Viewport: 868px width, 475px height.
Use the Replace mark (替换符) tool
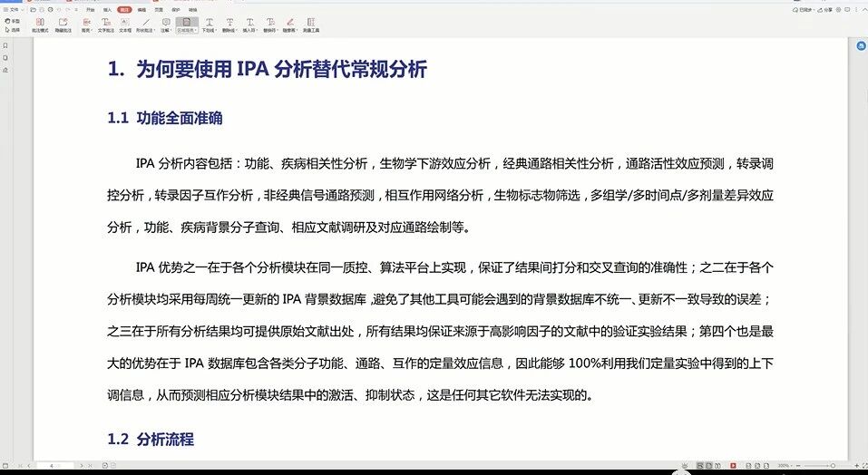click(x=270, y=25)
